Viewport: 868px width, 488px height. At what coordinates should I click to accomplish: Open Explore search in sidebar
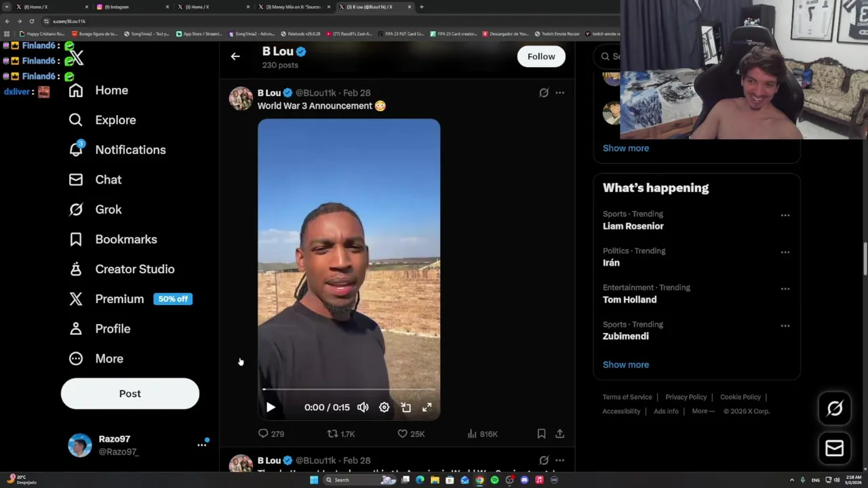tap(102, 120)
